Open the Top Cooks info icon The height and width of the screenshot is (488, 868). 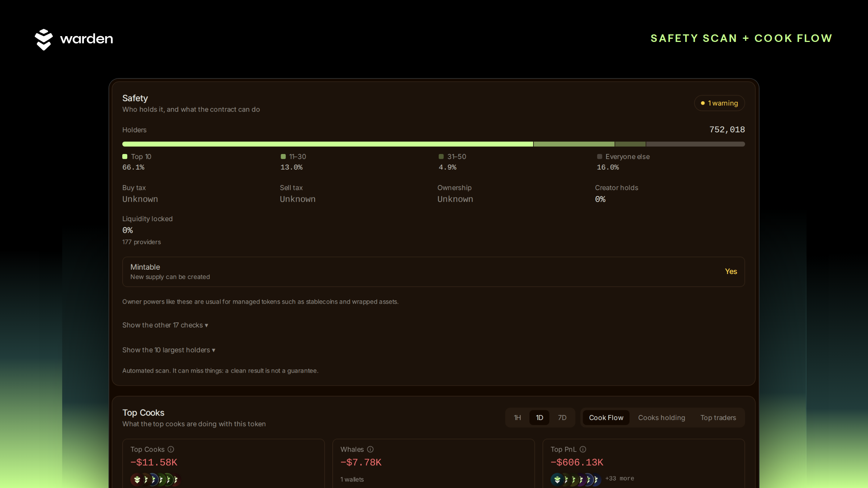pyautogui.click(x=171, y=449)
